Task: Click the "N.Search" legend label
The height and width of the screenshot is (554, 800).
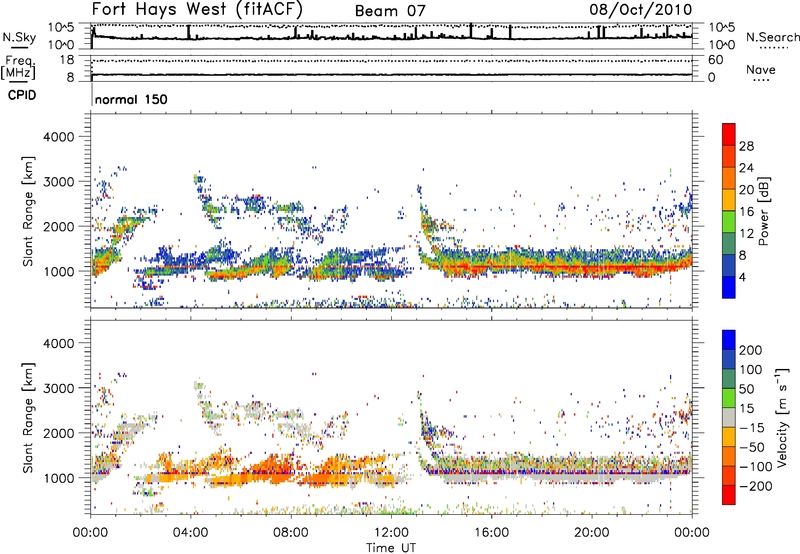Action: coord(772,37)
